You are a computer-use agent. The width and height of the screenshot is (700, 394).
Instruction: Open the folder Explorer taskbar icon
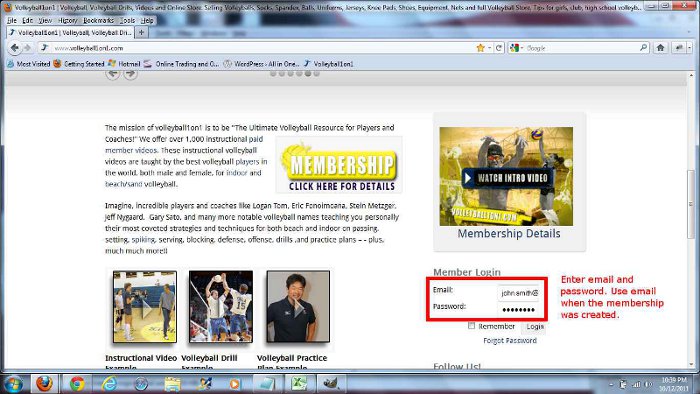point(172,384)
